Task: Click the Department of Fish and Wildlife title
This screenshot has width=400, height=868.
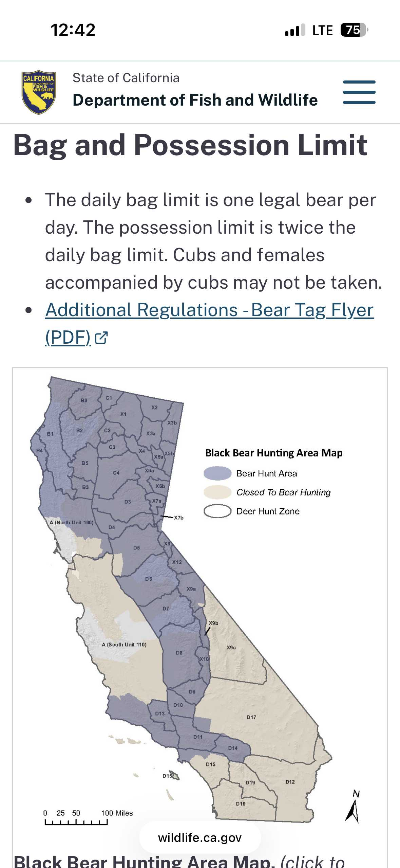Action: point(195,100)
